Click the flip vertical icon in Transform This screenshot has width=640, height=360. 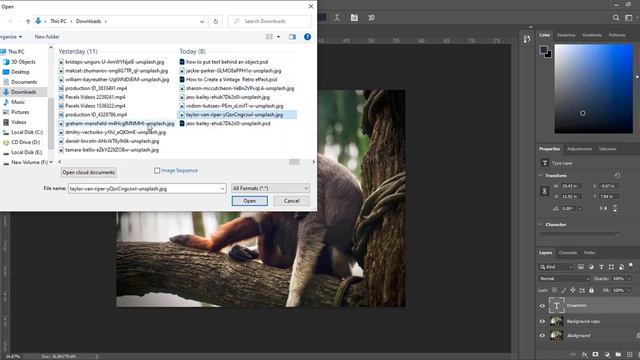click(x=615, y=208)
